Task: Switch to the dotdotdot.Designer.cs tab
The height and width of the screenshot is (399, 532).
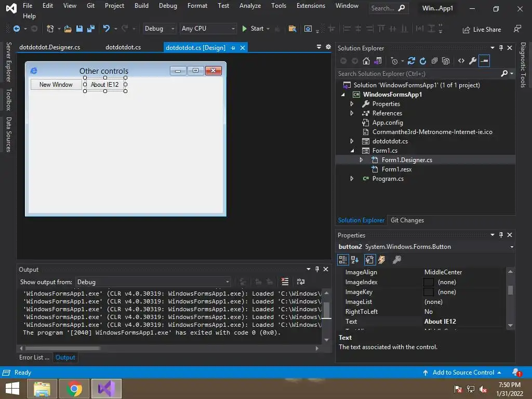Action: coord(49,47)
